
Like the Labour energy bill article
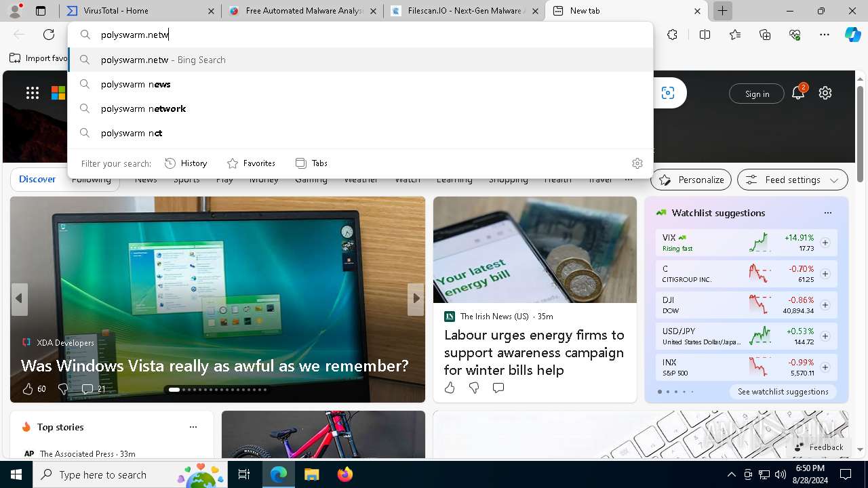(x=450, y=388)
